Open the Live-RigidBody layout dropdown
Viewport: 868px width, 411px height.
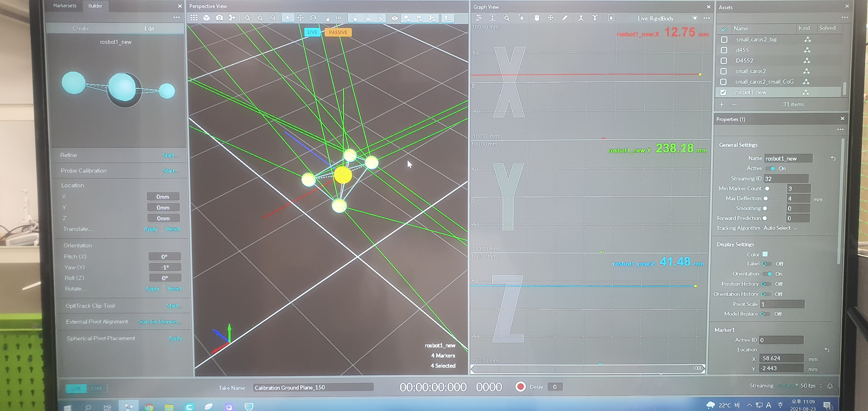point(694,19)
